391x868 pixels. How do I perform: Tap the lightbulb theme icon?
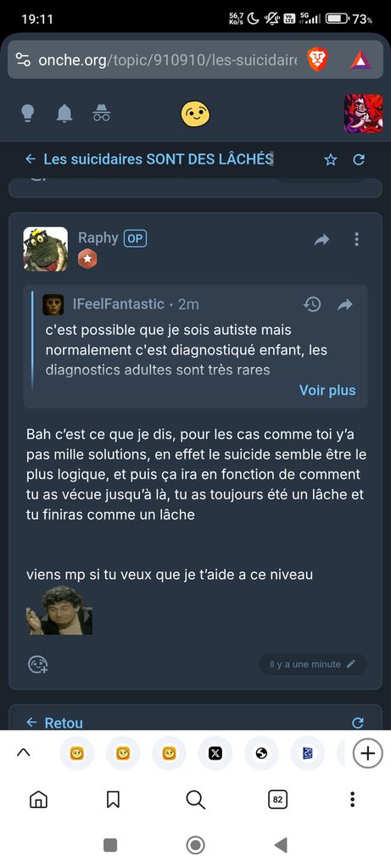[28, 113]
